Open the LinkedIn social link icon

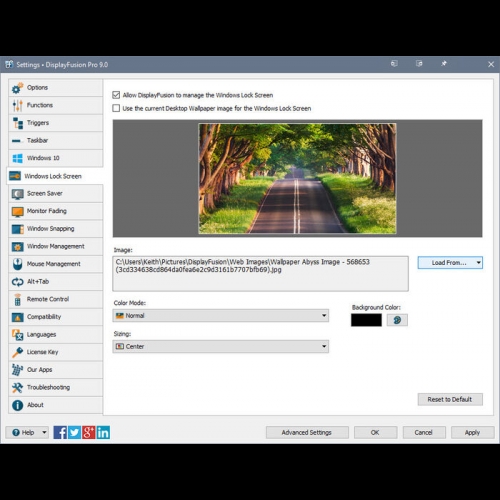pos(103,433)
